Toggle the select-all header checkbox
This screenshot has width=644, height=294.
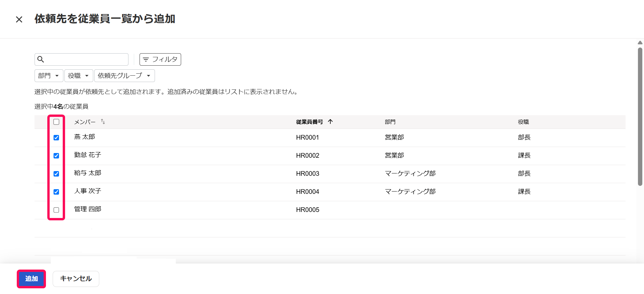tap(56, 122)
